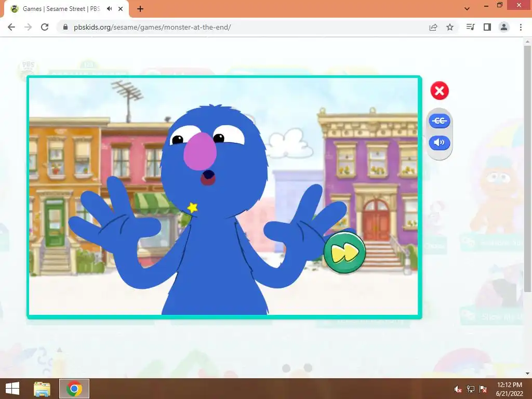532x399 pixels.
Task: Bookmark this page with the star icon
Action: tap(450, 27)
